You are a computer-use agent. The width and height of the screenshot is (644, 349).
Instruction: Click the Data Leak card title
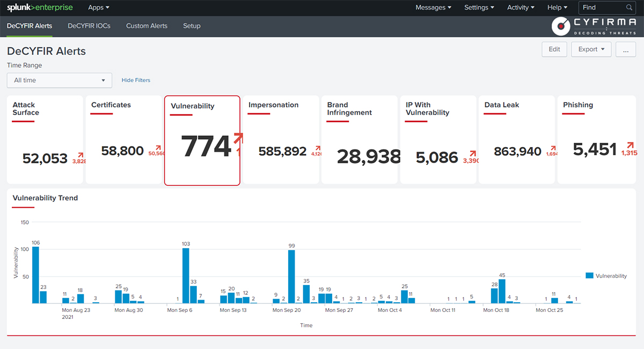tap(502, 105)
